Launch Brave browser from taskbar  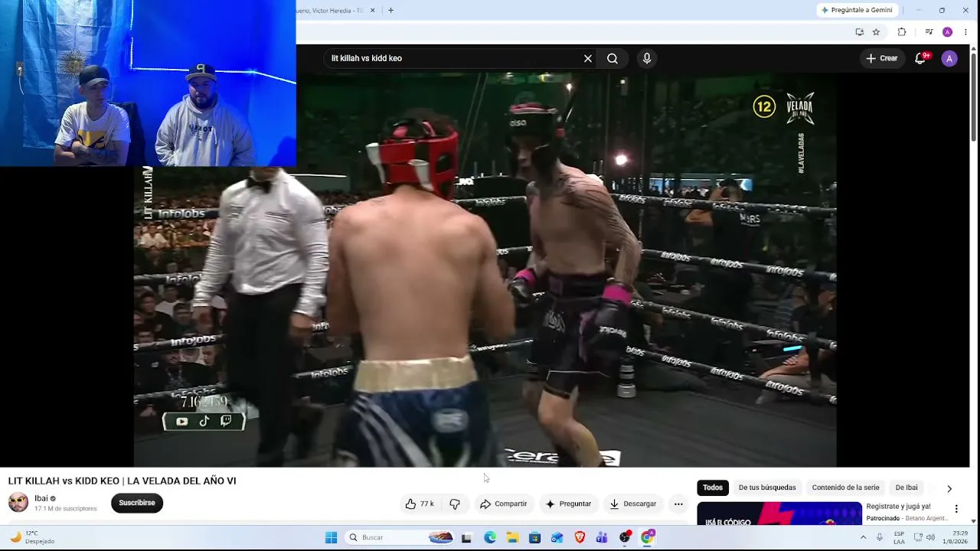[580, 537]
